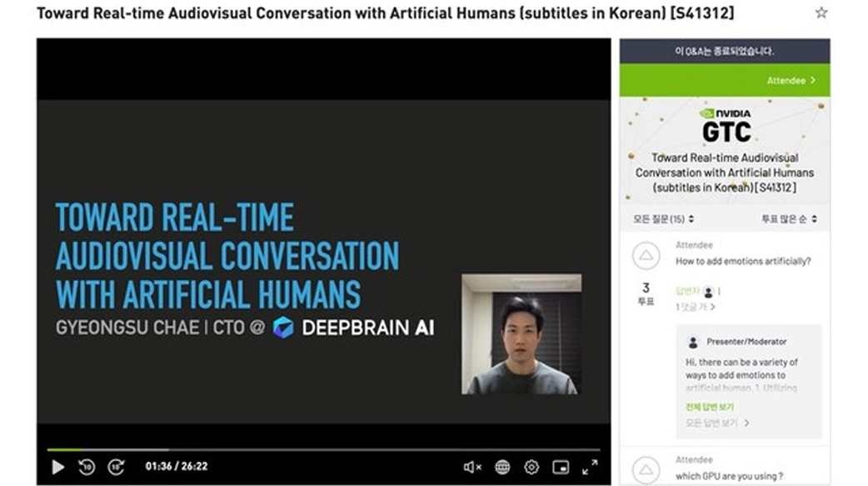
Task: Click the Presenter/Moderator label
Action: [x=746, y=341]
